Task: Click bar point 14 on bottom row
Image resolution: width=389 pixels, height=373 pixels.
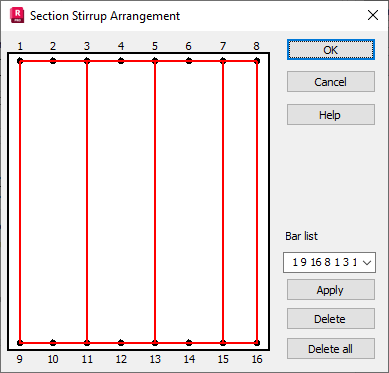Action: click(x=189, y=343)
